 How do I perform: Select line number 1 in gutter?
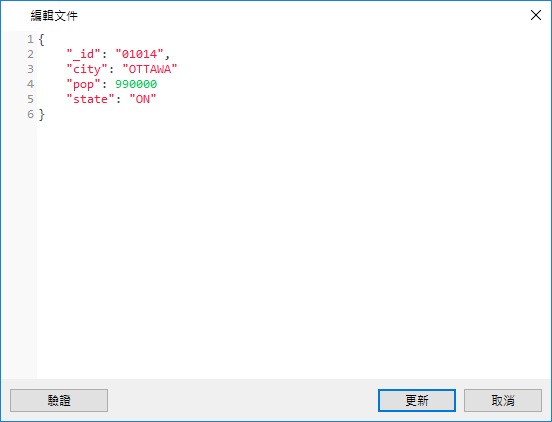31,39
